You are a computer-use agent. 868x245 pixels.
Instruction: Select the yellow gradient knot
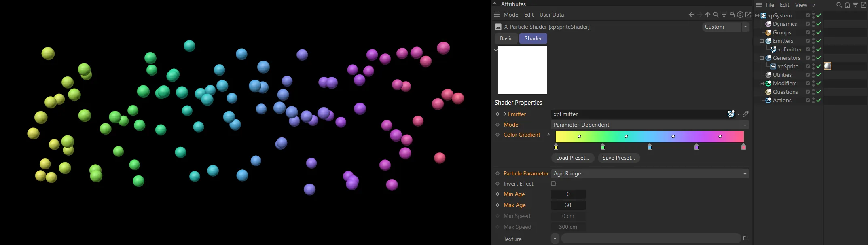556,147
